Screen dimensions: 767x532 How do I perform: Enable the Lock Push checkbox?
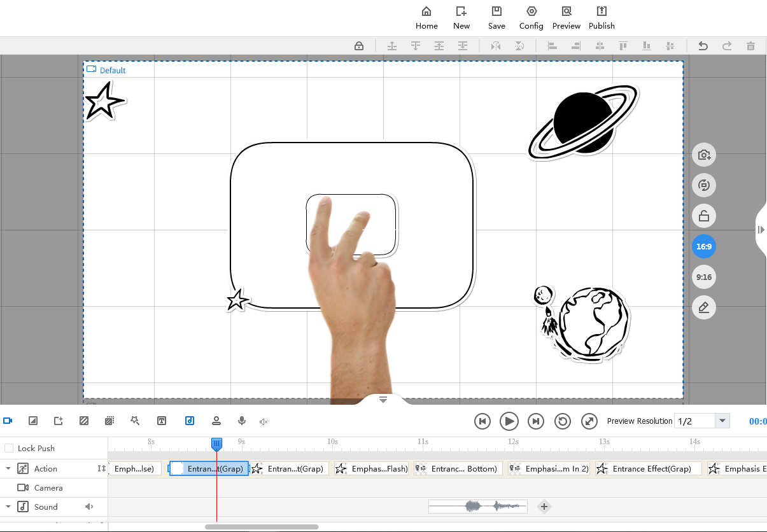[10, 447]
